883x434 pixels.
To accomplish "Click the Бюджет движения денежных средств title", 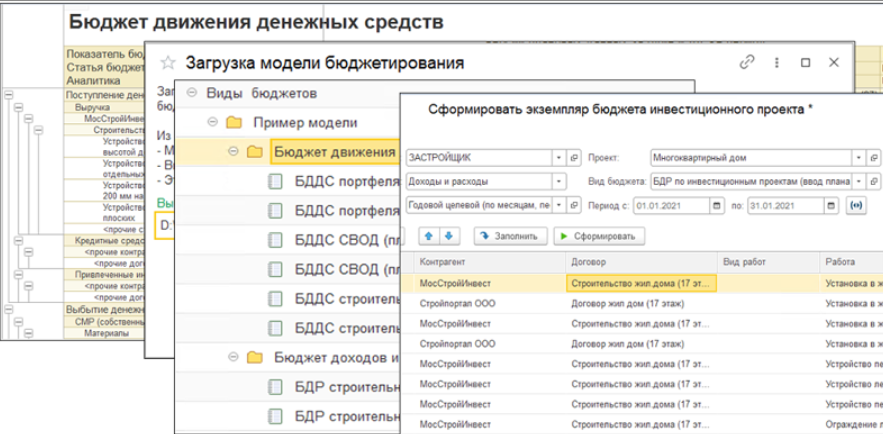I will (256, 22).
